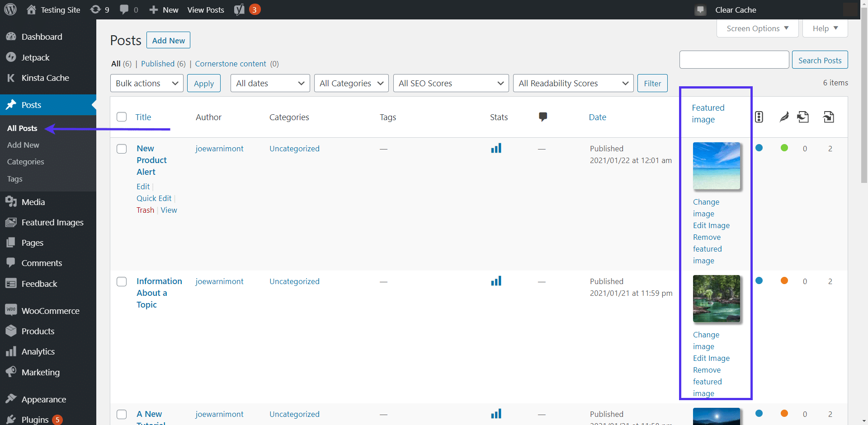Tick the Information About a Topic checkbox
Image resolution: width=868 pixels, height=425 pixels.
(122, 282)
